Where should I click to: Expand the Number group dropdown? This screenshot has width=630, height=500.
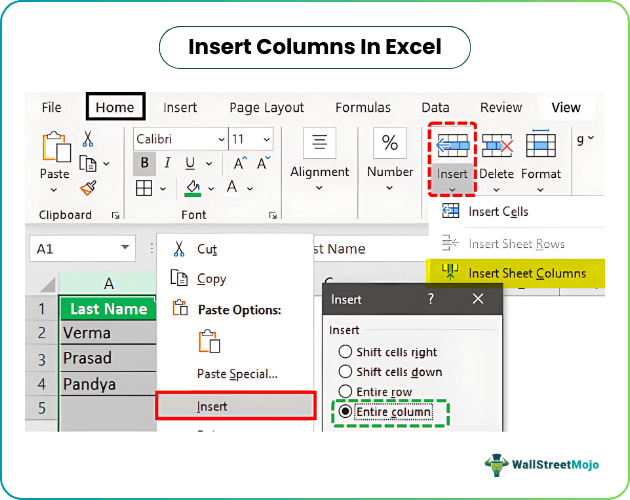point(389,188)
